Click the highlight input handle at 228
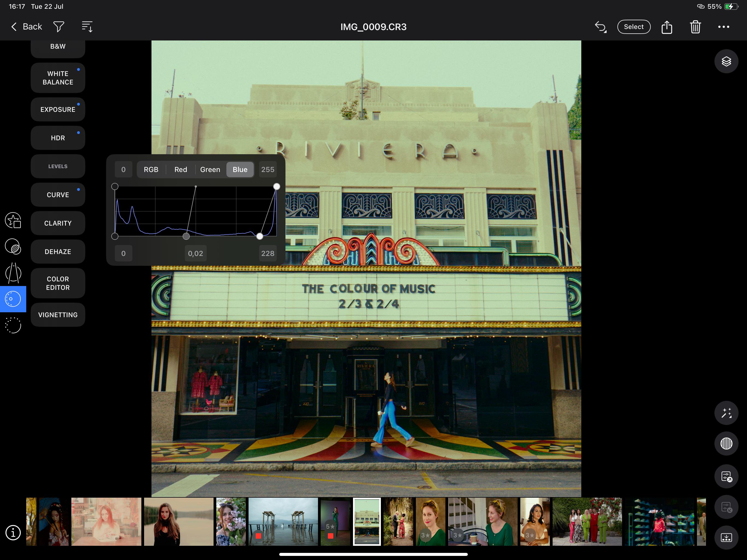 pos(259,236)
